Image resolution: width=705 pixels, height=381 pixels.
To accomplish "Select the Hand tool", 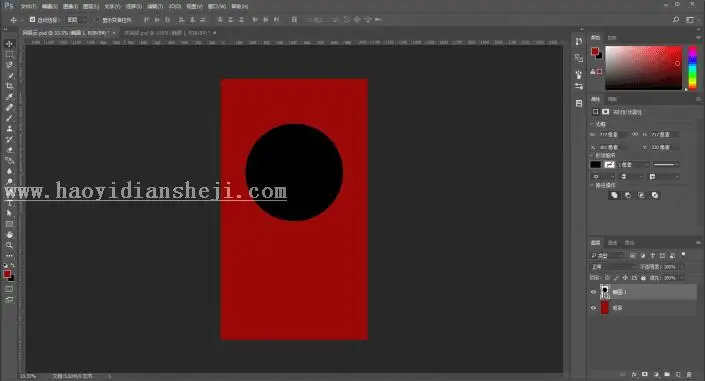I will [9, 235].
